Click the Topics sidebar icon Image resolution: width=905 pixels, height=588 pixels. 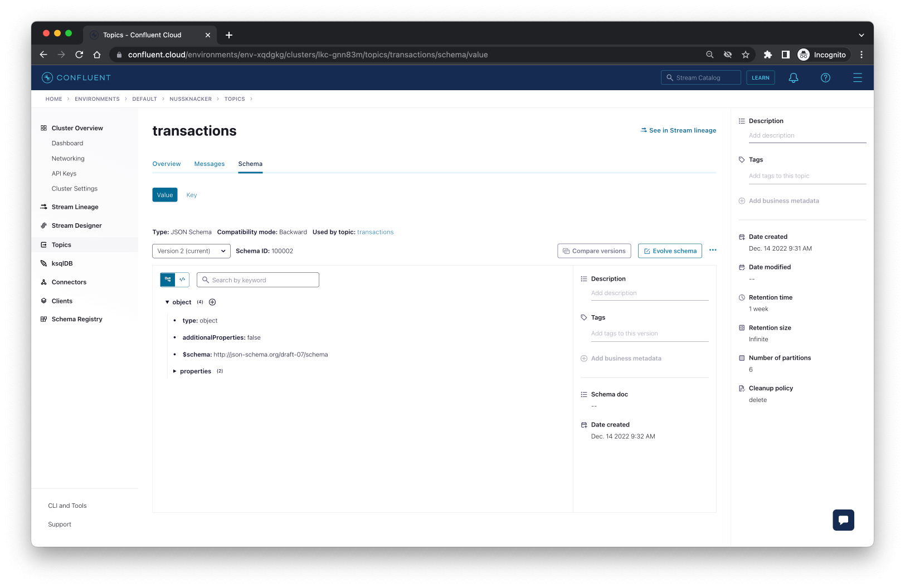click(x=43, y=244)
